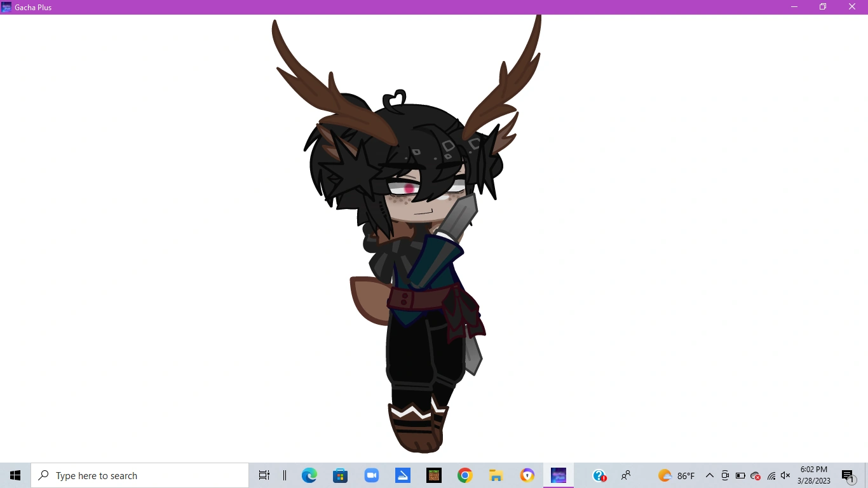Open the Microsoft Store taskbar icon
The image size is (868, 488).
[341, 475]
